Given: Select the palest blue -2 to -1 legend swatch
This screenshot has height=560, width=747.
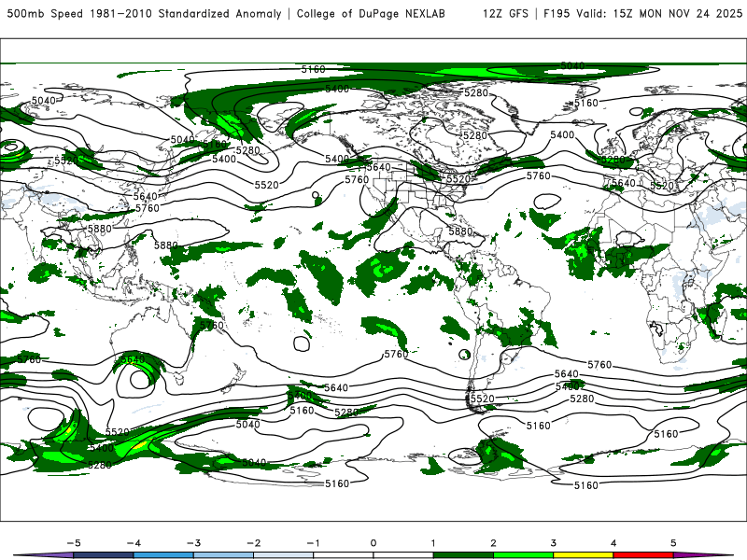Looking at the screenshot, I should 284,555.
